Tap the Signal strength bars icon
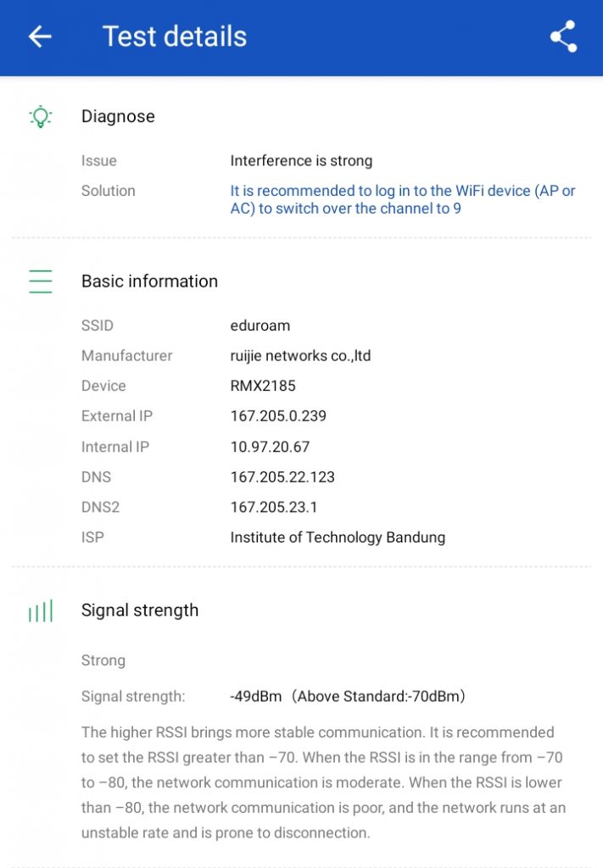This screenshot has width=603, height=868. click(40, 610)
